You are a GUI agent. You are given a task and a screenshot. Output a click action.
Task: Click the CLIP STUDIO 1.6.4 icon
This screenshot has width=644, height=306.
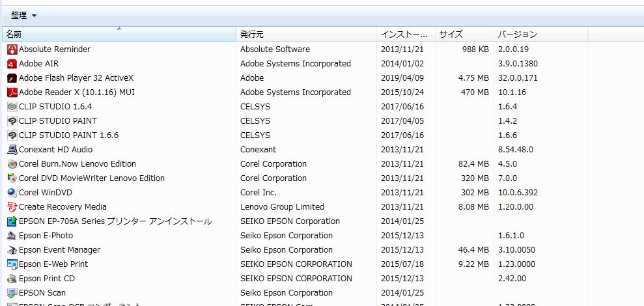[x=12, y=107]
